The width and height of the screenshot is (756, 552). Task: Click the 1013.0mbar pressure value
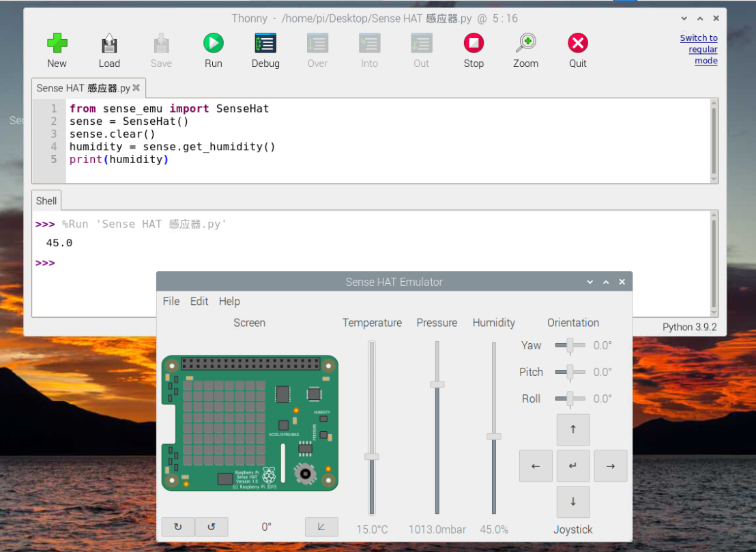(x=437, y=529)
